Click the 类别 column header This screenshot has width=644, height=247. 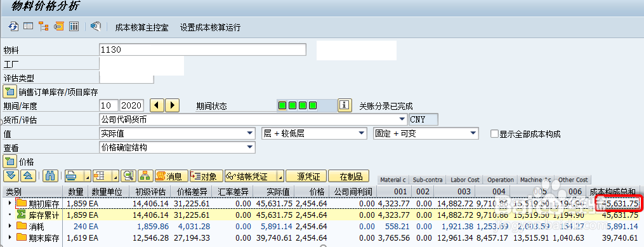(32, 192)
